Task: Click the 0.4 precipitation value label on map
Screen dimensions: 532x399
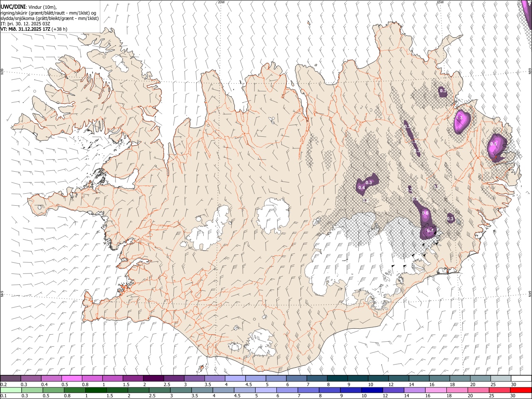Action: [362, 188]
